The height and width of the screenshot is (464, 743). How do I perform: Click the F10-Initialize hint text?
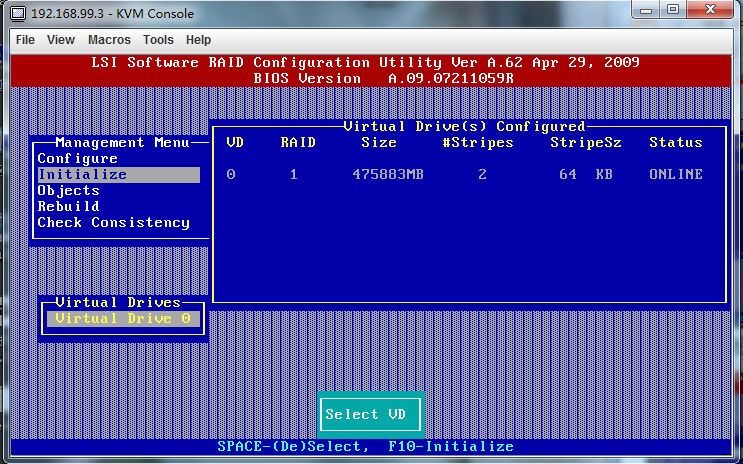coord(451,446)
